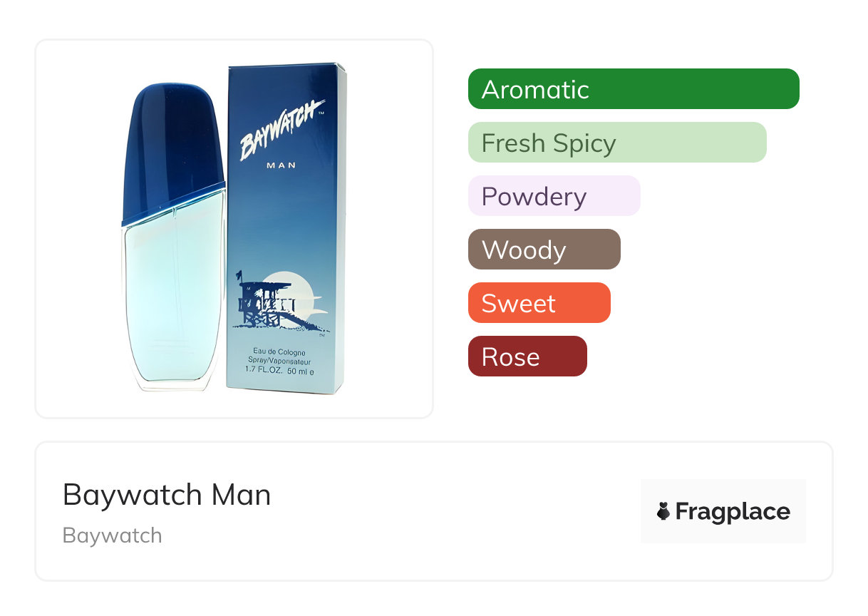Click the Rose accord bar
This screenshot has width=868, height=616.
coord(527,356)
